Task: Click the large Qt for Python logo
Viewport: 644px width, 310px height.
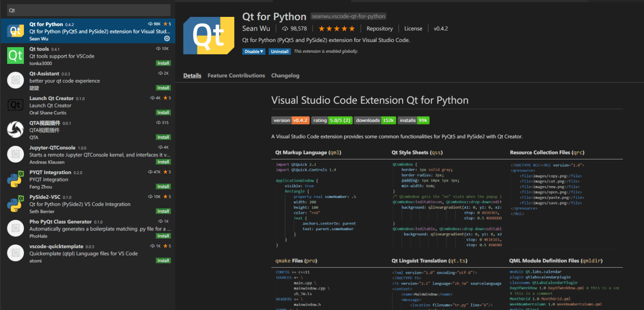Action: pyautogui.click(x=209, y=36)
